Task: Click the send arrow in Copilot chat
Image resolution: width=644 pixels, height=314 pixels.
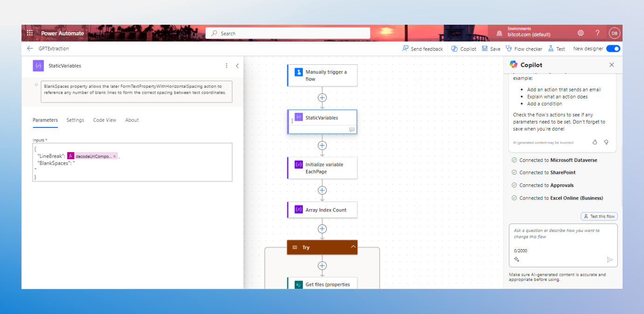Action: coord(610,260)
